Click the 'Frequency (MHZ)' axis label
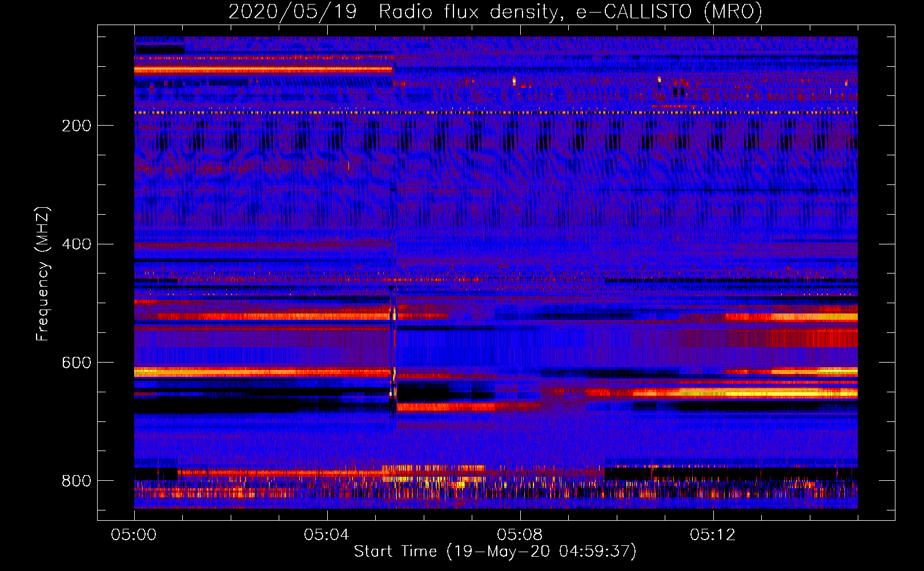 point(43,274)
